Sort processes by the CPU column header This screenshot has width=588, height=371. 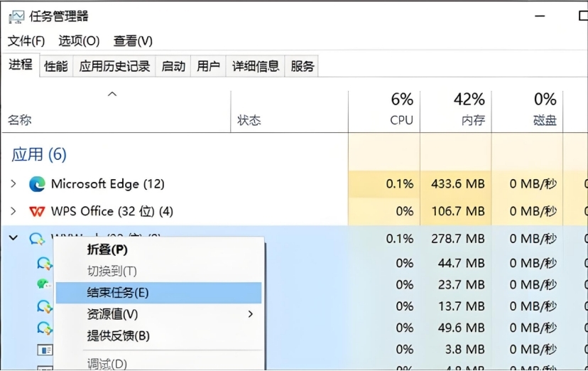[x=384, y=111]
